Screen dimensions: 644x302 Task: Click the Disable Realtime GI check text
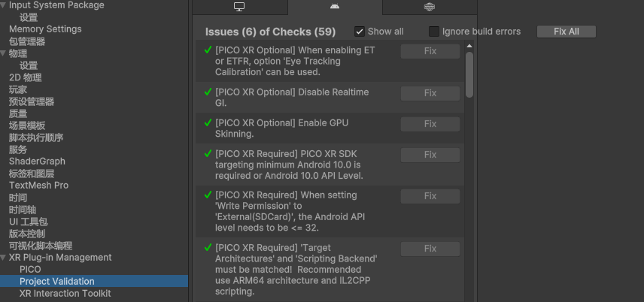tap(292, 98)
